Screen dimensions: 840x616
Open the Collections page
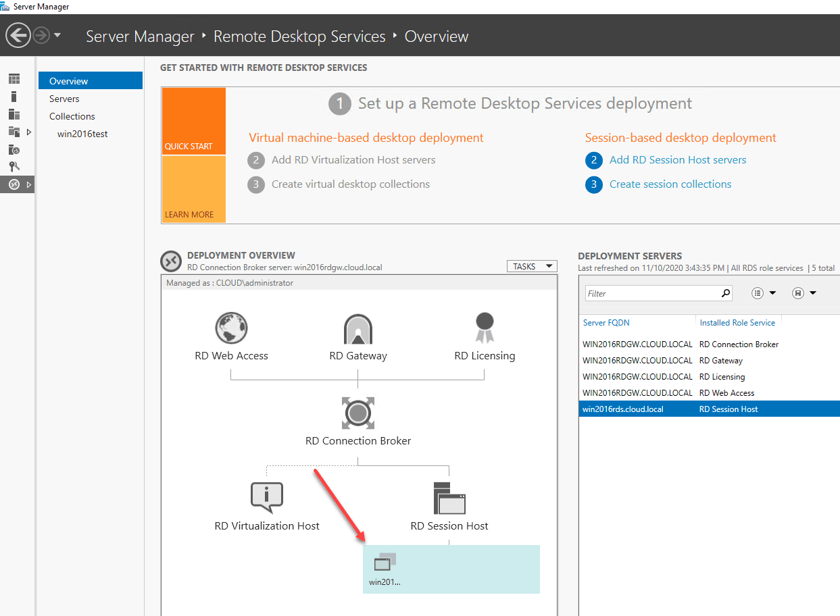tap(72, 116)
